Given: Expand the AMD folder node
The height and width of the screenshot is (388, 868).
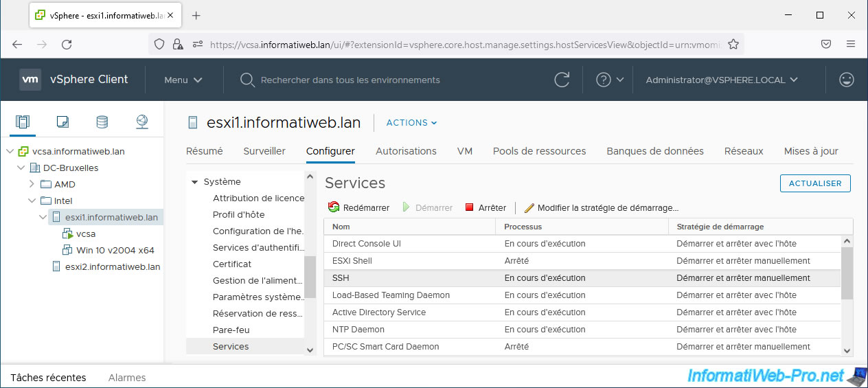Looking at the screenshot, I should point(32,184).
